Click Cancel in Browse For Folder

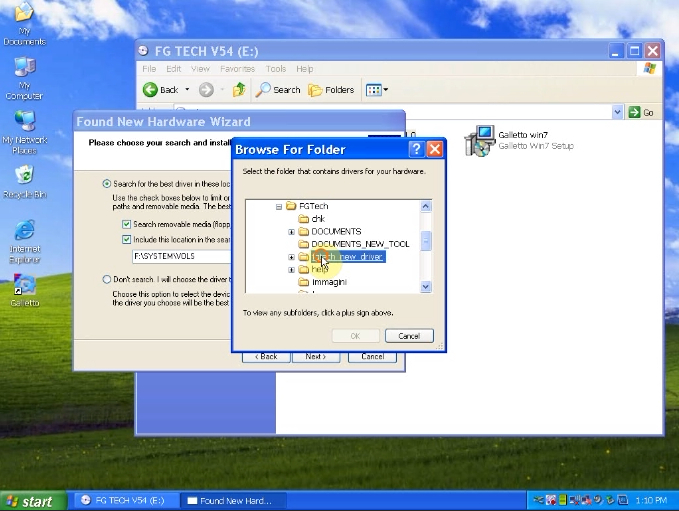409,336
